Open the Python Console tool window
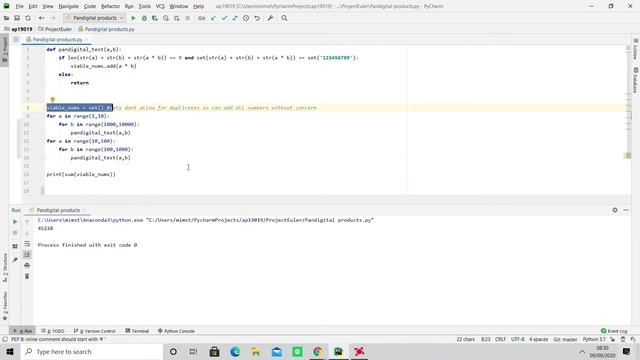The image size is (640, 360). click(x=176, y=331)
